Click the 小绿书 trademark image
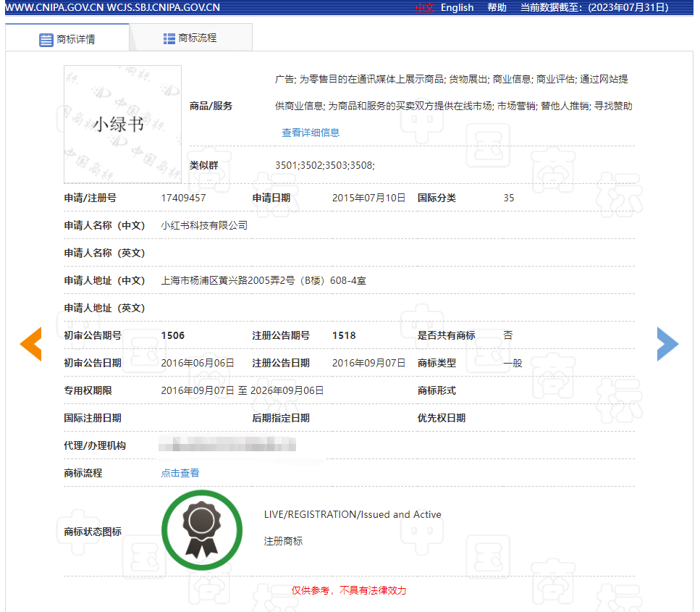 (x=123, y=124)
